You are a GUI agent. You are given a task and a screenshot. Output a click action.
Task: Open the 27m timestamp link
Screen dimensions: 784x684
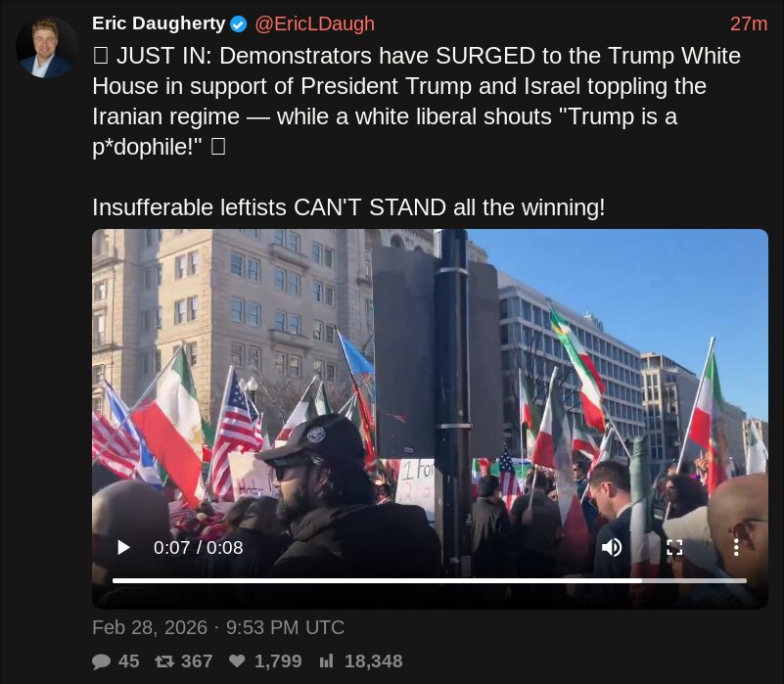pyautogui.click(x=749, y=24)
